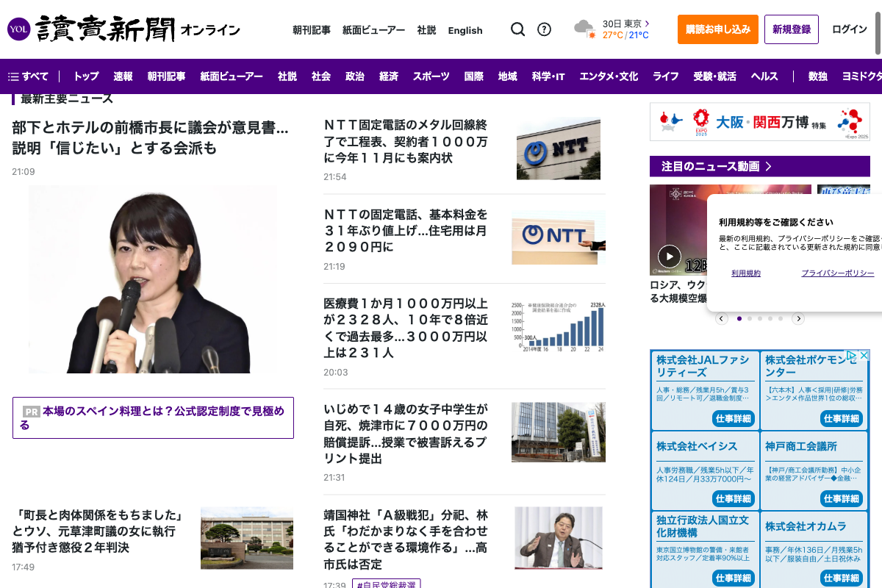Click the orange 購読お申し込み button
The image size is (882, 588).
click(x=717, y=29)
